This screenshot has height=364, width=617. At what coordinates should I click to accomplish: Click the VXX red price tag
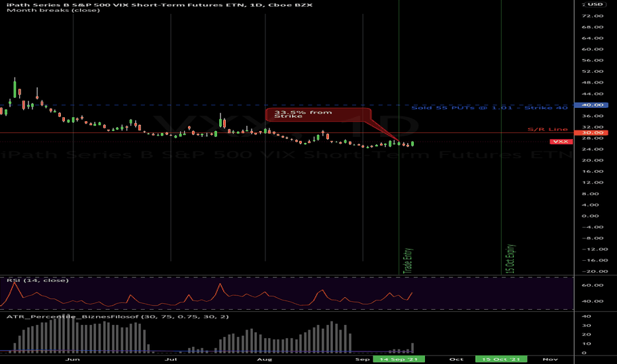(x=561, y=141)
